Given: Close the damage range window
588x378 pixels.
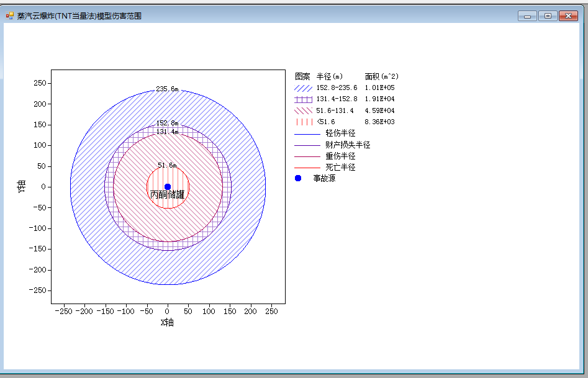Looking at the screenshot, I should [568, 16].
